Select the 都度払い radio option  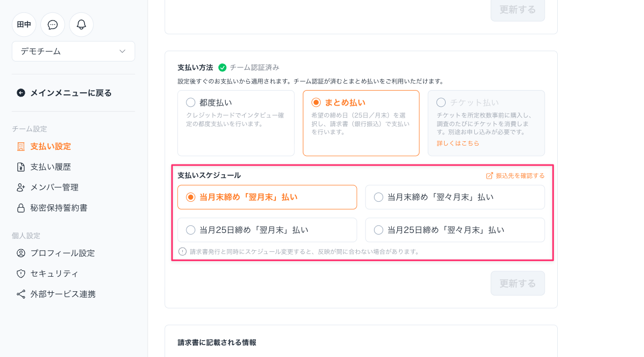(x=191, y=102)
